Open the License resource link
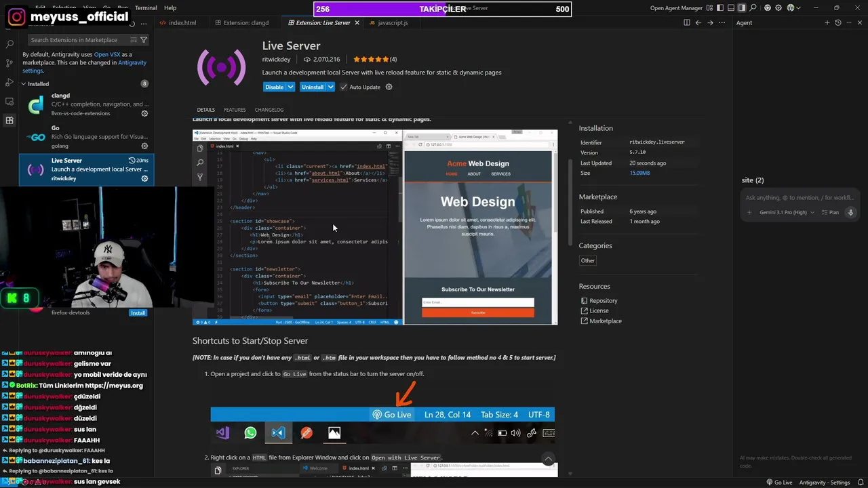This screenshot has height=488, width=868. pyautogui.click(x=599, y=311)
